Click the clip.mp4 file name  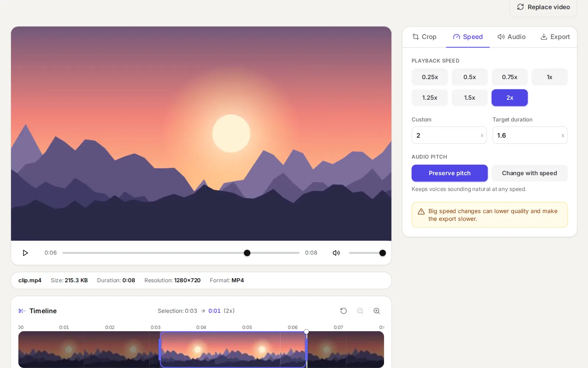click(x=30, y=280)
